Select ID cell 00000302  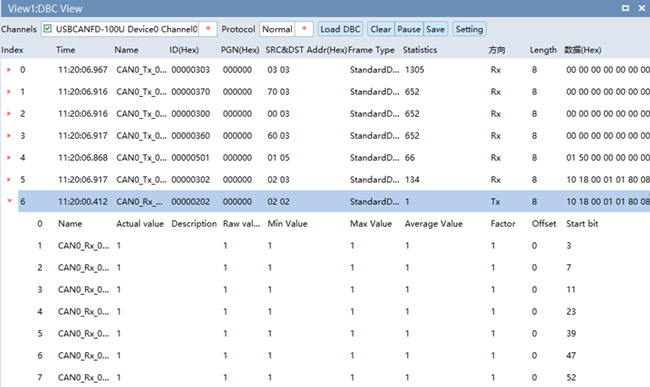coord(191,179)
